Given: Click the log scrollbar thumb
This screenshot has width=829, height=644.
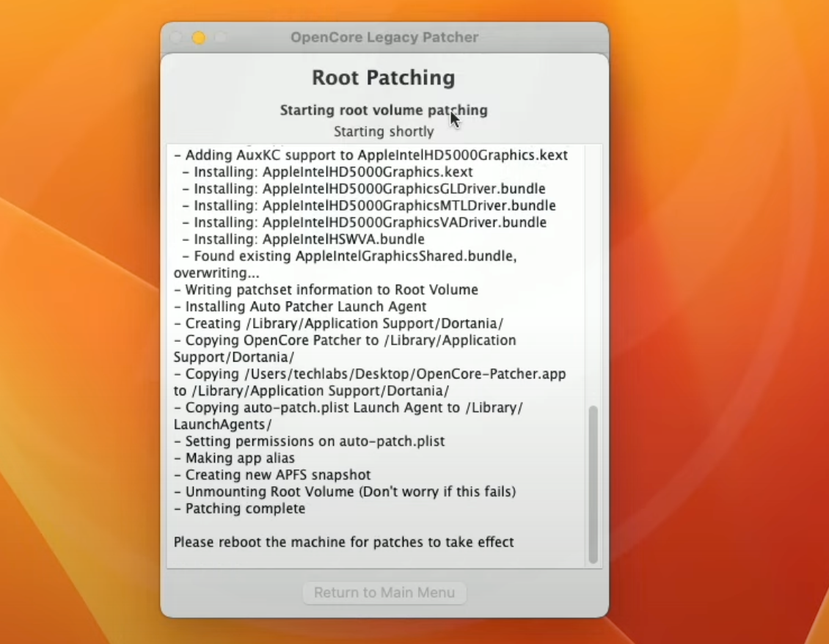Looking at the screenshot, I should pos(594,484).
